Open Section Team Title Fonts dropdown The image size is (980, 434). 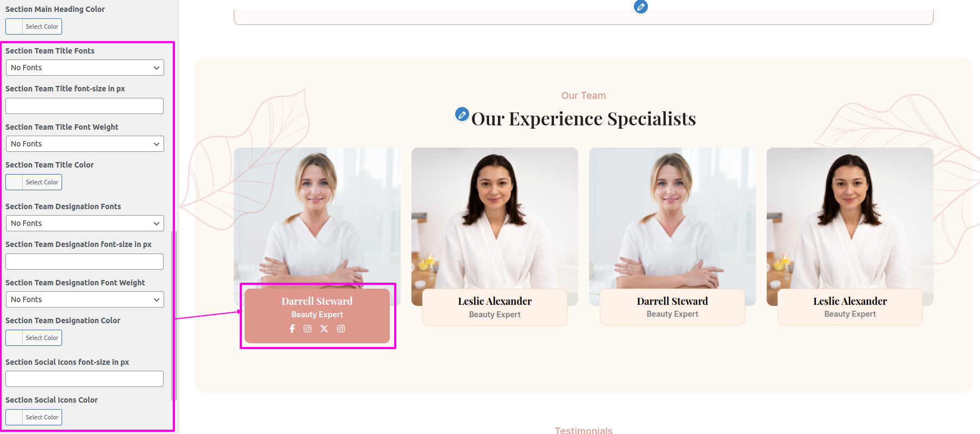pyautogui.click(x=85, y=68)
